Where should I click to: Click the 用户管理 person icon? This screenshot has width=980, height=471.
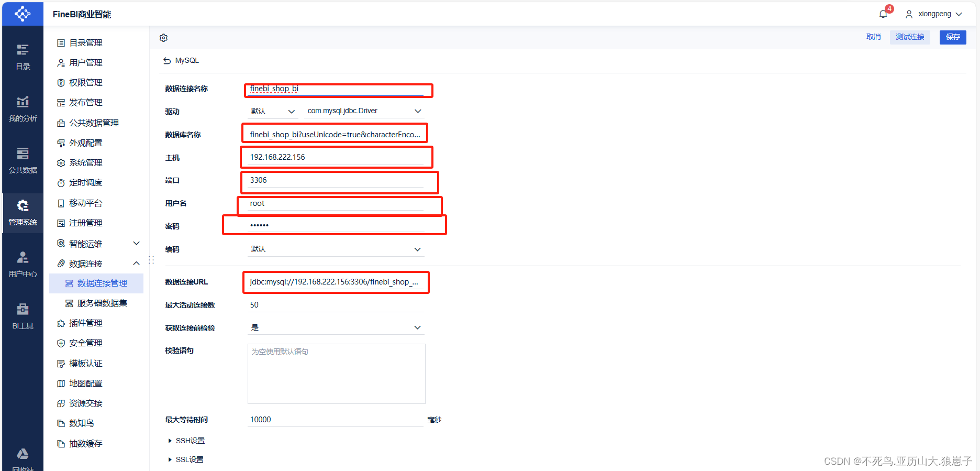(x=61, y=63)
